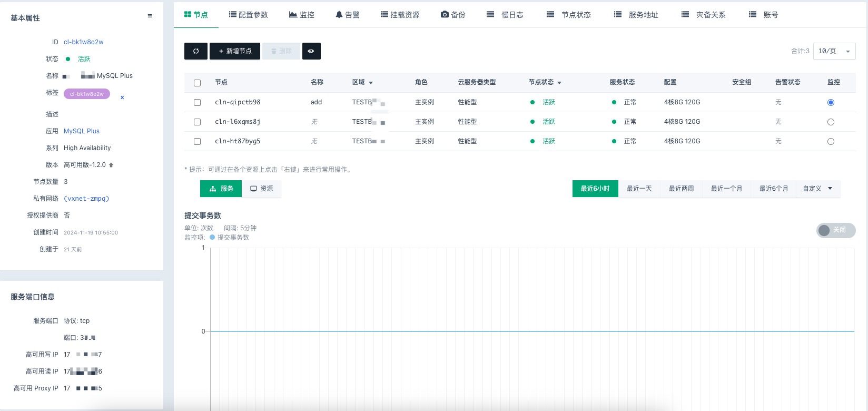Switch to the 配置参数 tab
The width and height of the screenshot is (868, 411).
[249, 15]
